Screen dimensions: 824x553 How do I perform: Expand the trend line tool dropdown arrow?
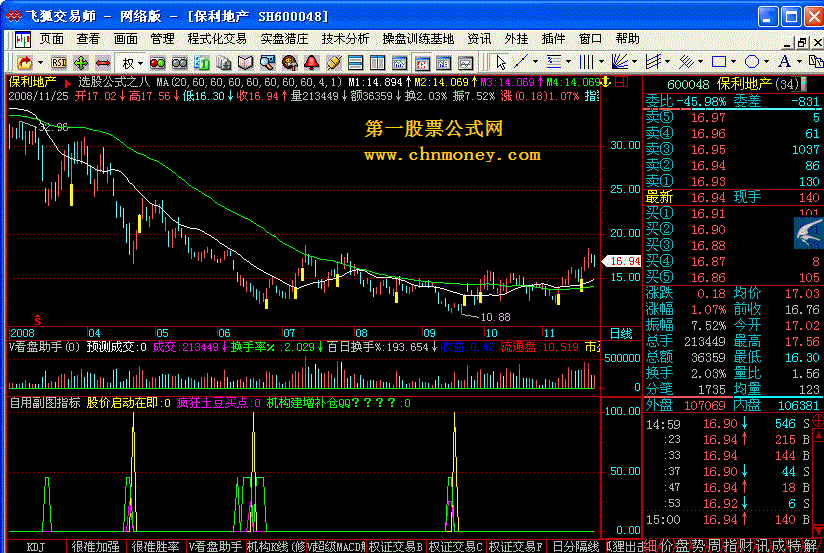tap(535, 62)
